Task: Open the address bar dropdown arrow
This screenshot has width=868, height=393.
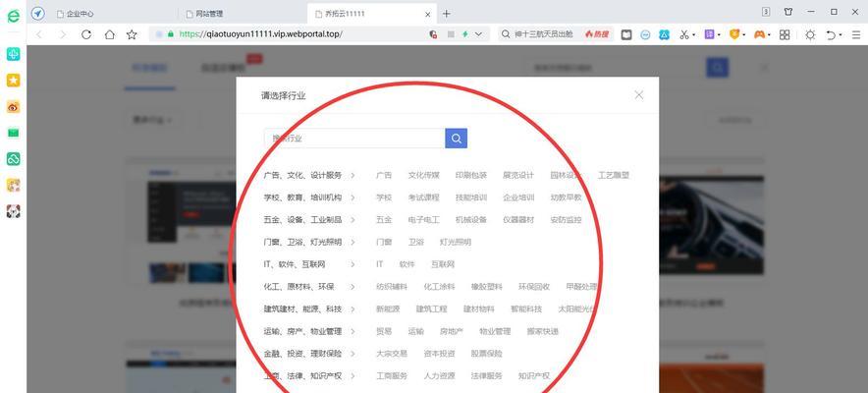Action: [x=479, y=34]
